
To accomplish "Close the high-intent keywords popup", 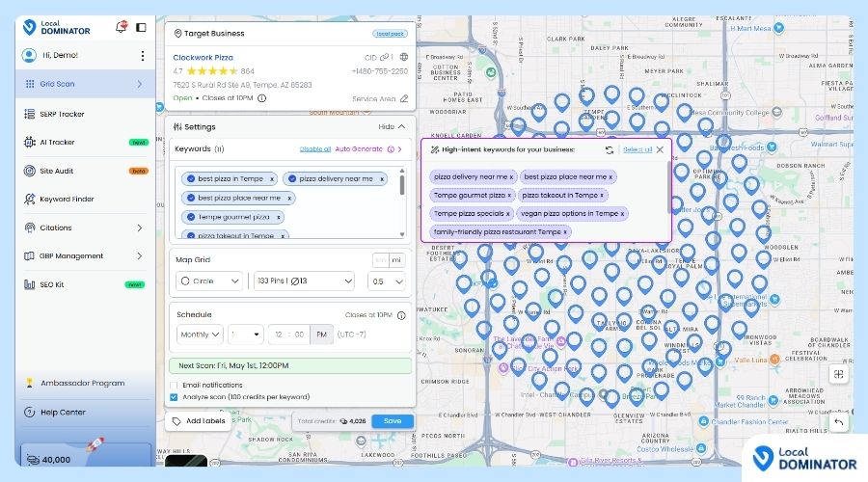I will coord(660,150).
